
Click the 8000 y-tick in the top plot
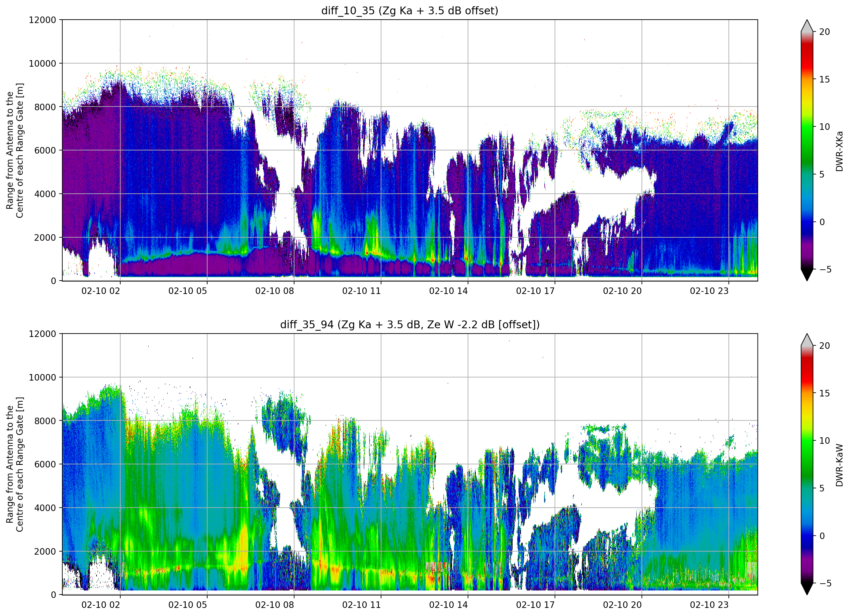click(45, 107)
